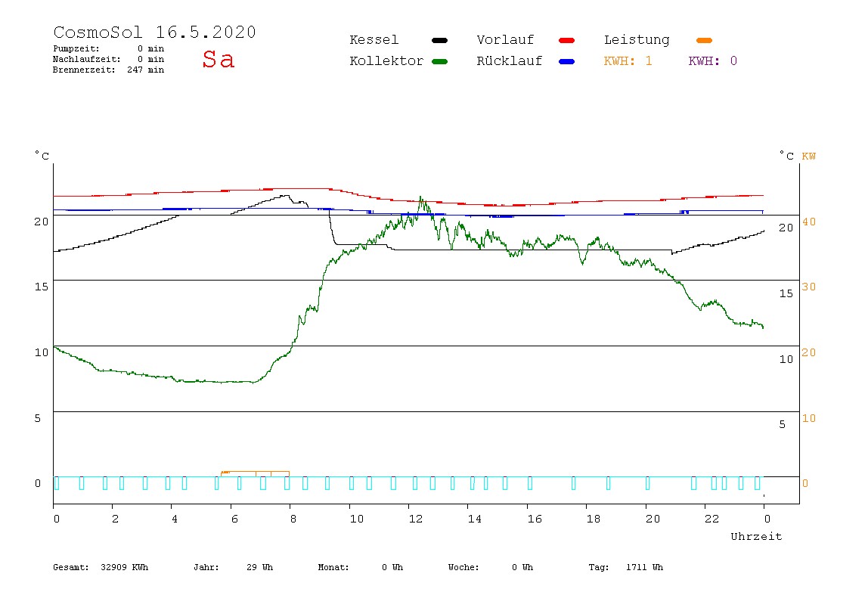Click hour "18" on the time axis

tap(594, 519)
